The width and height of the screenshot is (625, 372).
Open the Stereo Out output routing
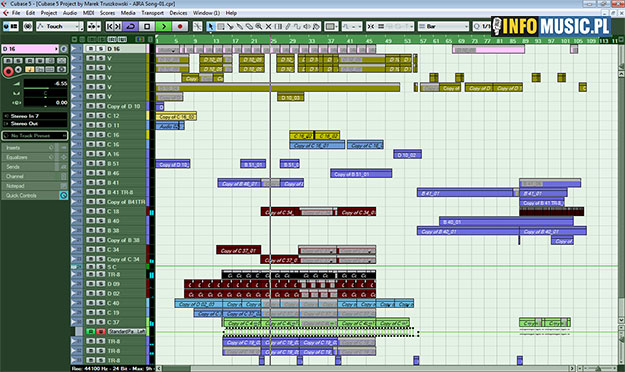click(x=35, y=124)
